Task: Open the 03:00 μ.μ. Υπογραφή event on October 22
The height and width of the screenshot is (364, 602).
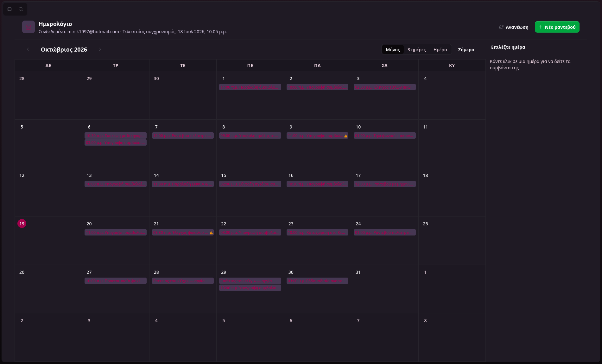Action: click(250, 232)
